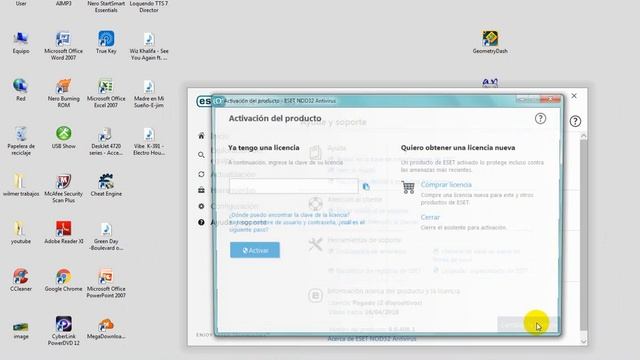The width and height of the screenshot is (640, 360).
Task: Go to Inicio home in ESET sidebar
Action: [201, 136]
